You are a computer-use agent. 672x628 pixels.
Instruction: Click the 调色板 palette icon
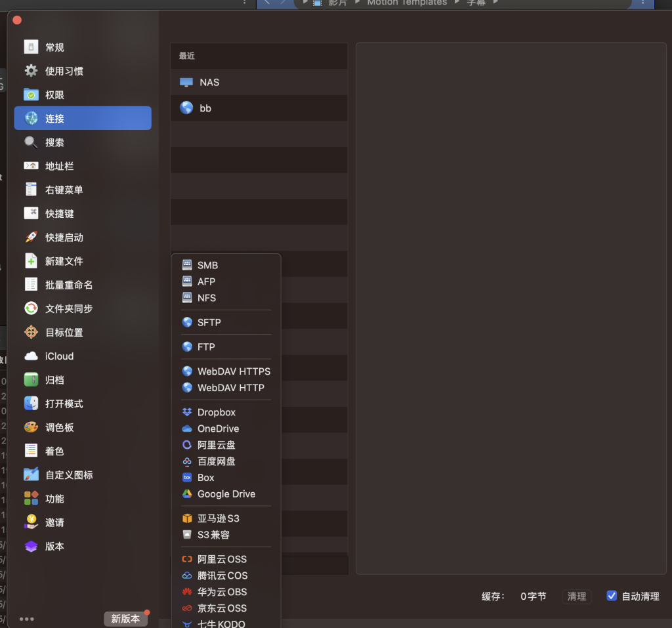[31, 427]
